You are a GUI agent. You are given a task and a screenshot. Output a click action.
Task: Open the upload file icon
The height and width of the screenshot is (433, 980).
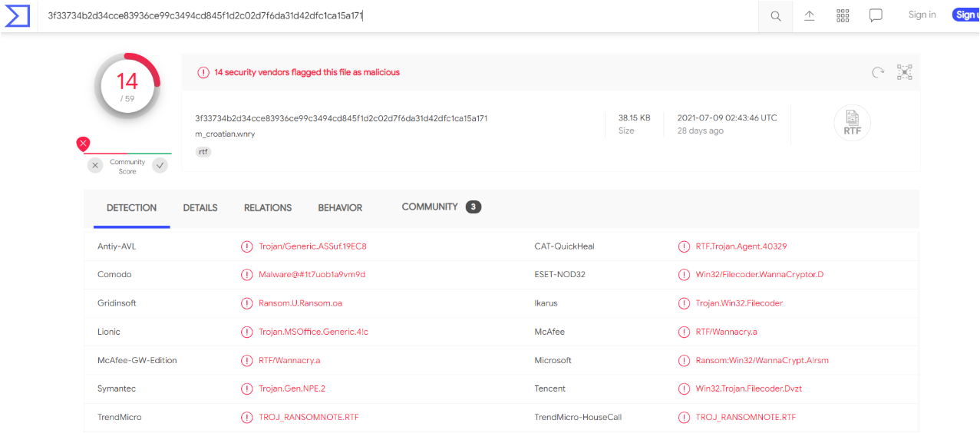point(809,15)
